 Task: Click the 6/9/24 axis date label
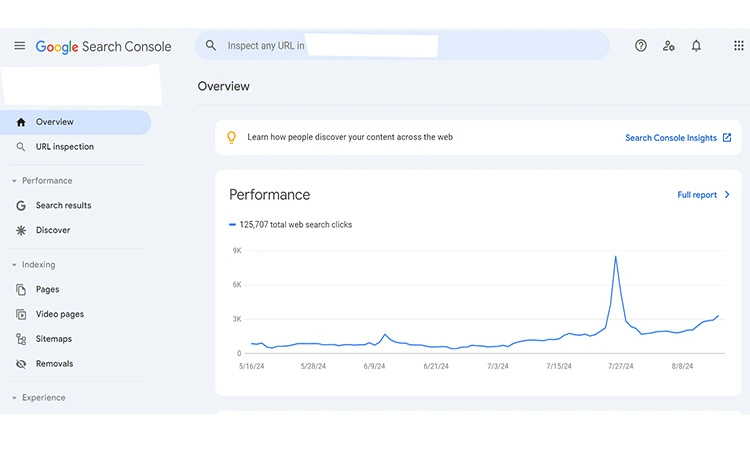pos(374,366)
